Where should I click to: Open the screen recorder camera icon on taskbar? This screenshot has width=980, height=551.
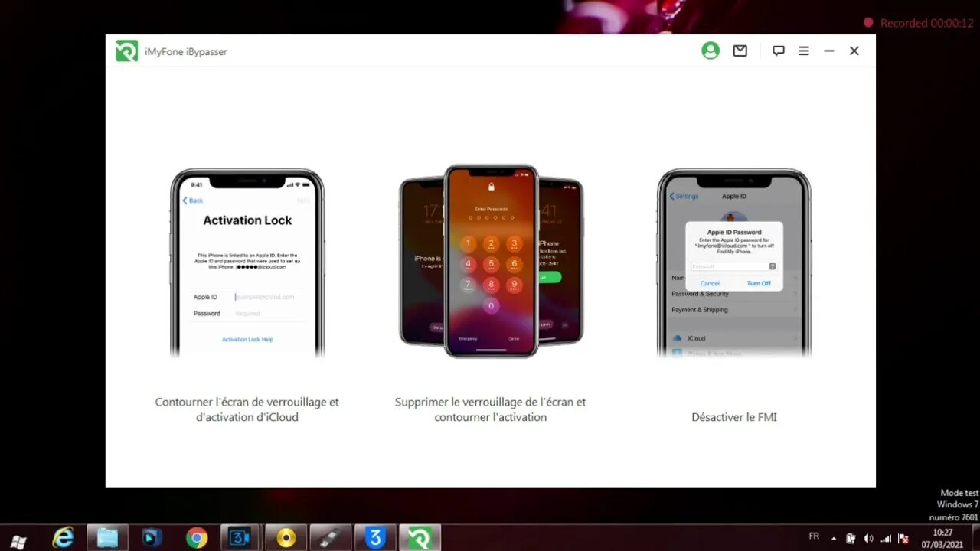click(241, 538)
